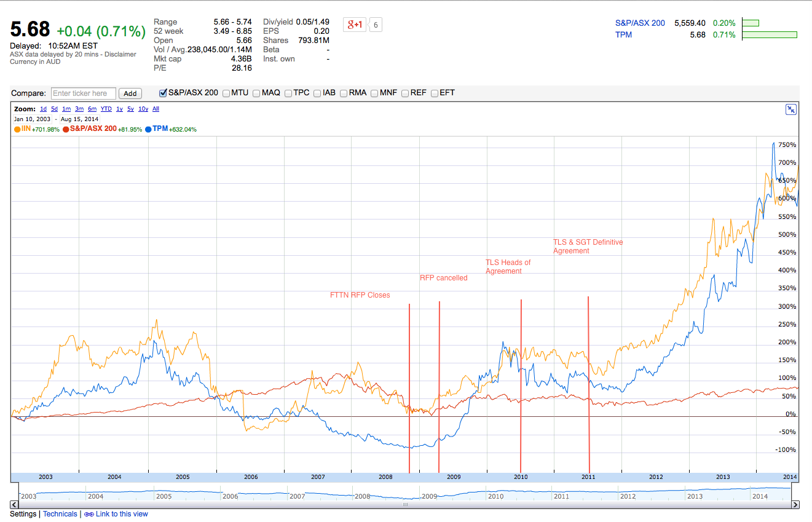Viewport: 812px width, 522px height.
Task: Click the Google +1 button
Action: pos(355,25)
